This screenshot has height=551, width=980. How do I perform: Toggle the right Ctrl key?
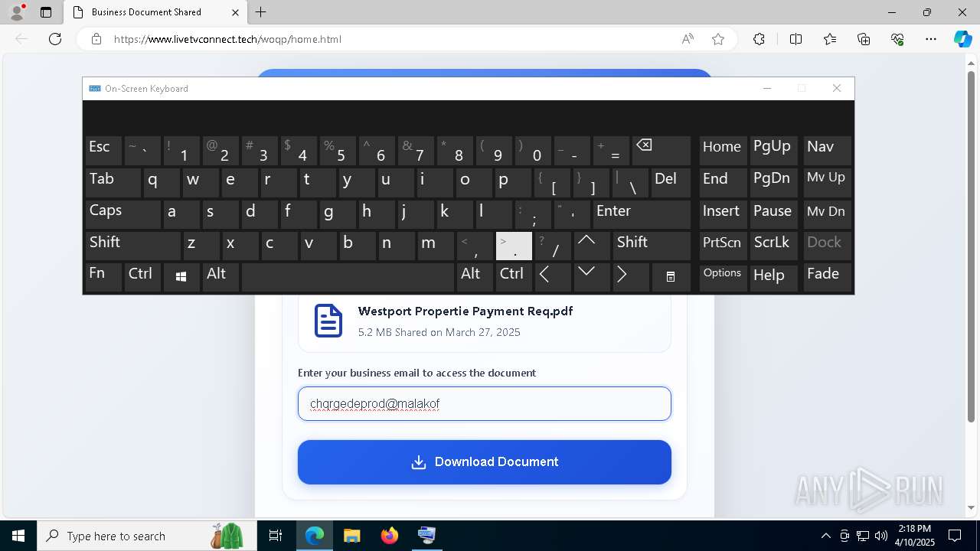pyautogui.click(x=514, y=277)
